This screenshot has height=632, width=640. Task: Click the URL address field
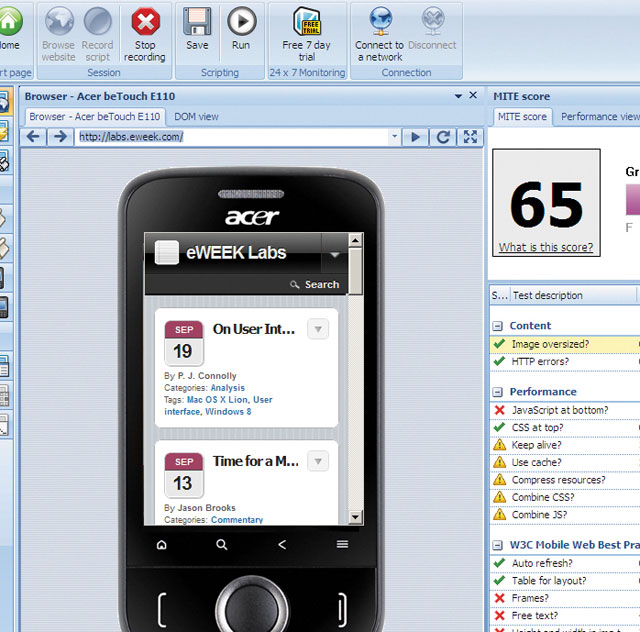pos(233,137)
